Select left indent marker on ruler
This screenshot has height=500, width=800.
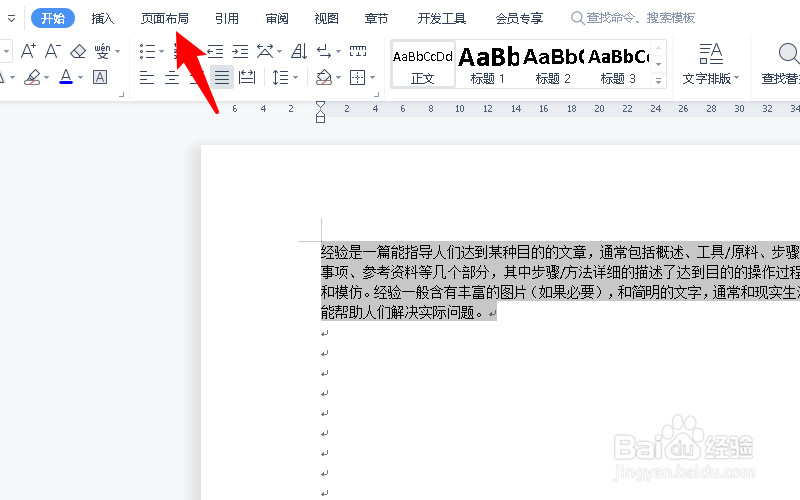[x=320, y=118]
